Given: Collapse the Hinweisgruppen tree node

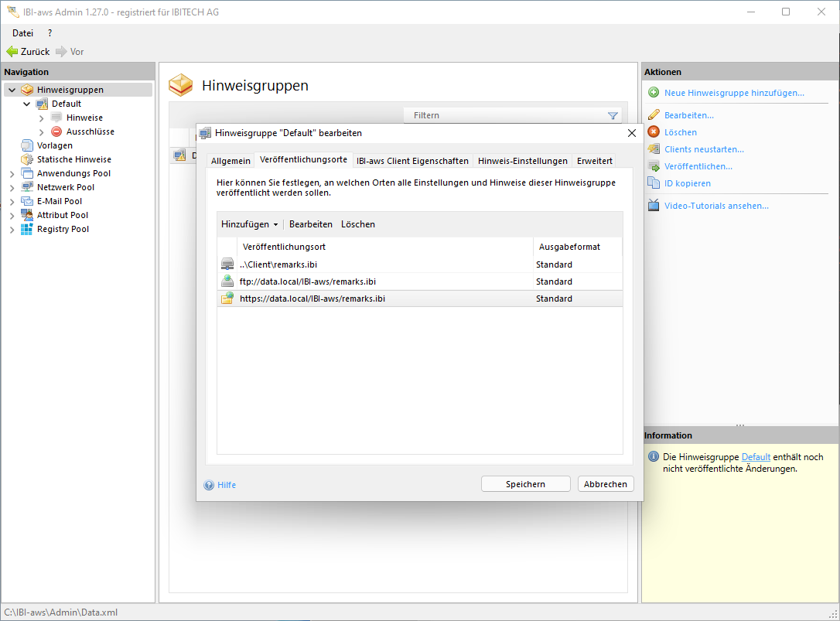Looking at the screenshot, I should tap(12, 90).
